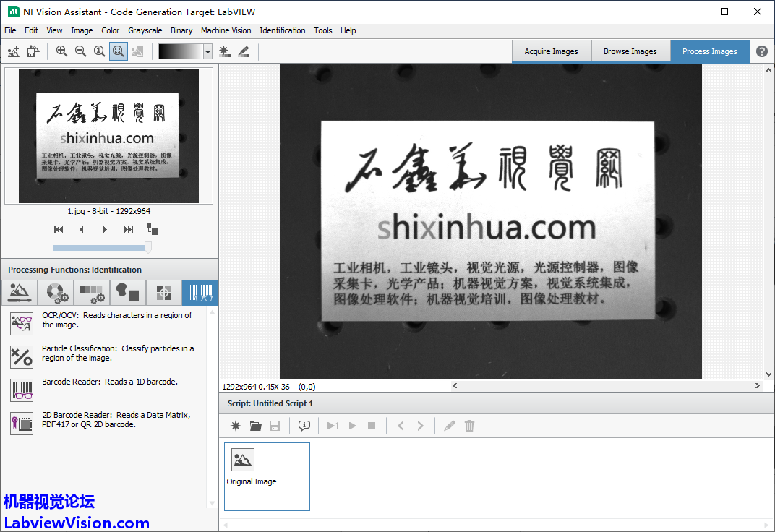Open the Tools menu
The image size is (775, 532).
coord(322,30)
